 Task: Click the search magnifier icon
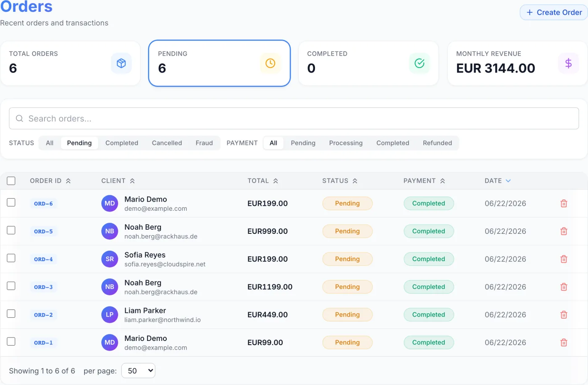pos(19,119)
